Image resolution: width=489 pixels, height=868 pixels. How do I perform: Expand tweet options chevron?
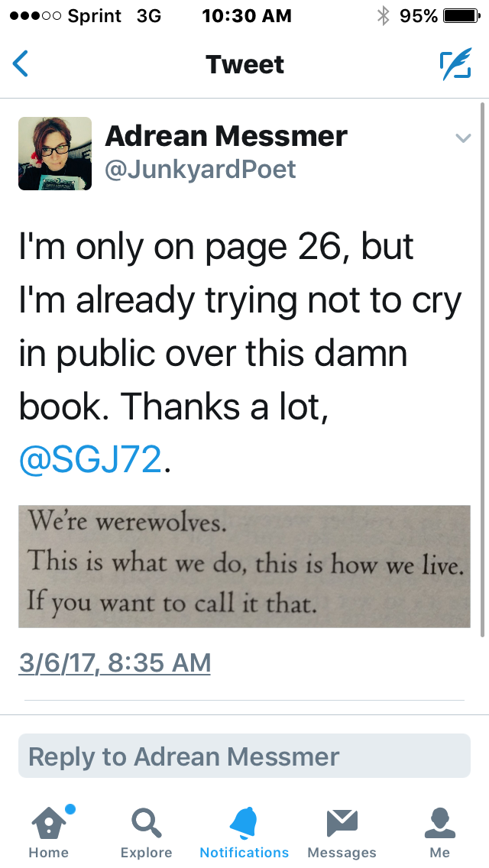pyautogui.click(x=462, y=138)
